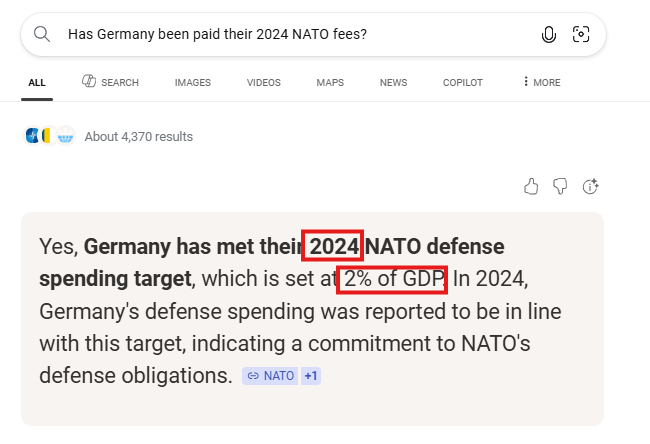Dislike the answer with thumbs down
Image resolution: width=650 pixels, height=444 pixels.
pyautogui.click(x=560, y=186)
